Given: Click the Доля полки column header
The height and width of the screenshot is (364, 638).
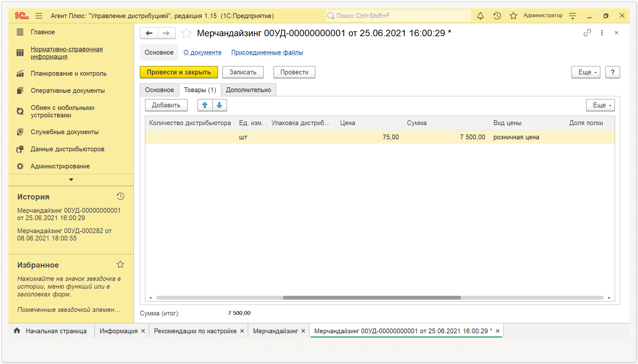Looking at the screenshot, I should click(x=589, y=123).
